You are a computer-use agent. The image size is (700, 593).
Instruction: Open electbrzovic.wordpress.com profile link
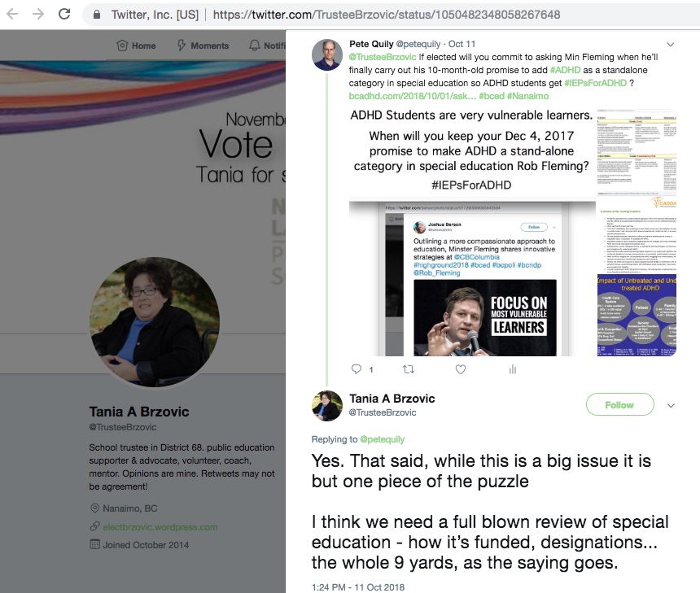point(160,527)
